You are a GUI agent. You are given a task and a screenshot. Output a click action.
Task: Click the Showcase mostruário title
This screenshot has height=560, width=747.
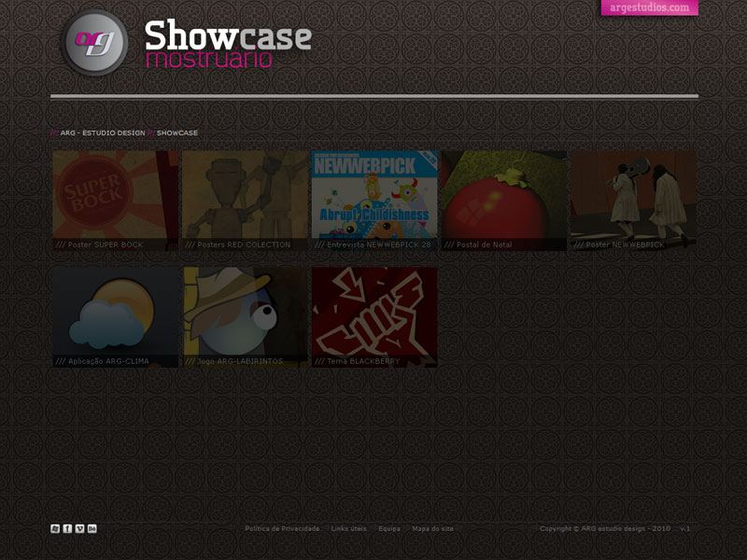click(x=228, y=44)
